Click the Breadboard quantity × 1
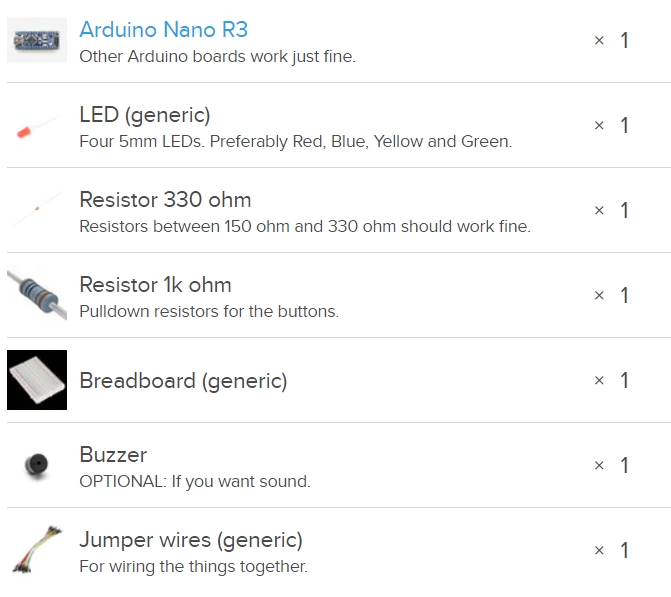This screenshot has height=597, width=671. click(x=612, y=380)
